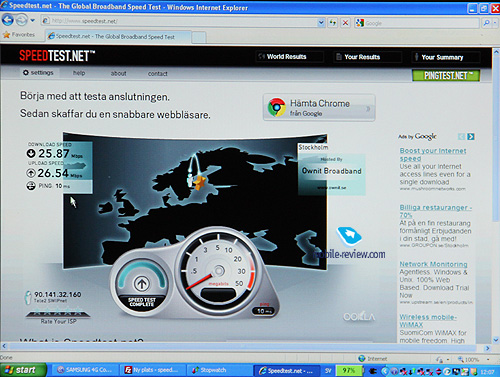Viewport: 500px width, 377px height.
Task: Click previous ad arrow in Ads by Google
Action: 461,137
